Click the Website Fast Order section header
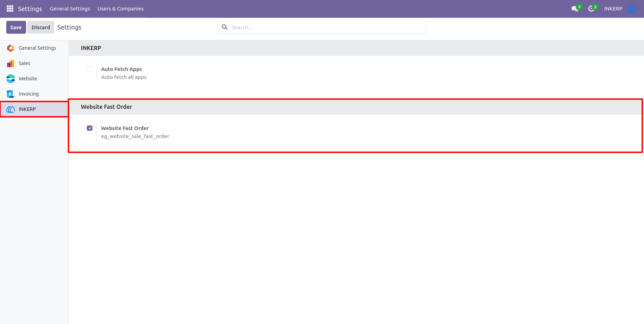The height and width of the screenshot is (324, 644). [106, 107]
